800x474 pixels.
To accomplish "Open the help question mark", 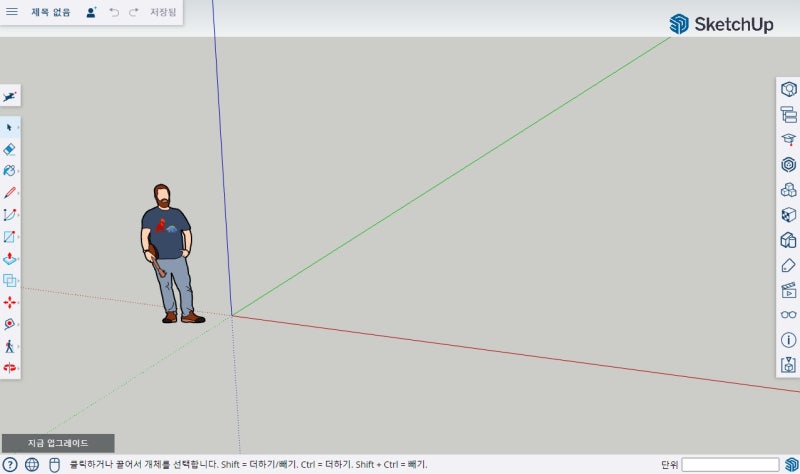I will pos(10,465).
